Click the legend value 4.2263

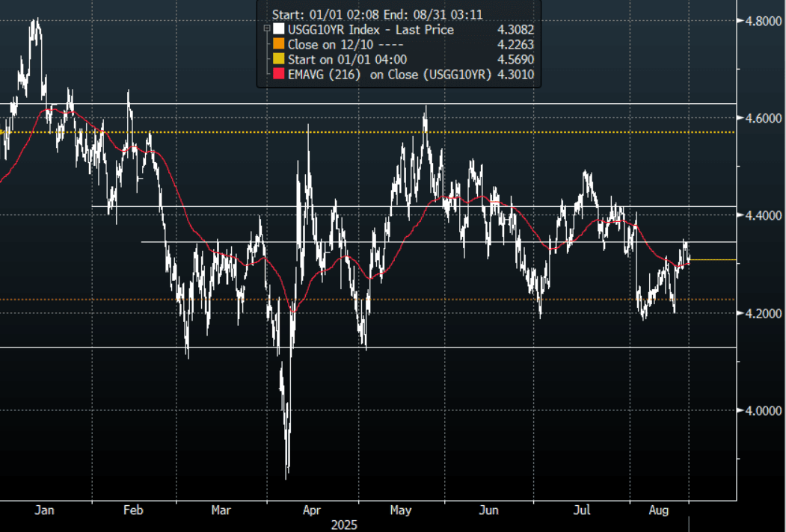(x=515, y=45)
